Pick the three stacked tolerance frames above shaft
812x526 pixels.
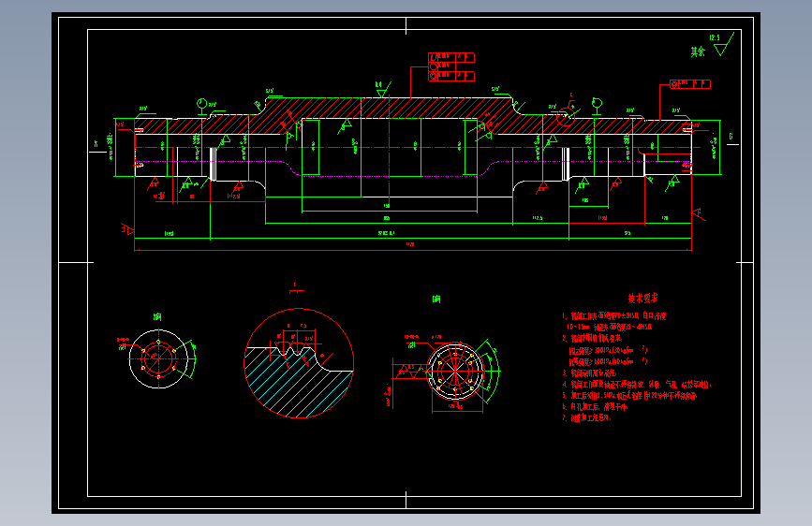tap(451, 66)
